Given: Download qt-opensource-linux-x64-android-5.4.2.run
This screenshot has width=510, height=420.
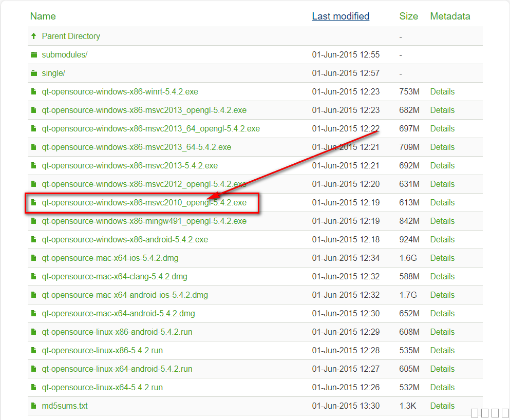Looking at the screenshot, I should coord(117,369).
